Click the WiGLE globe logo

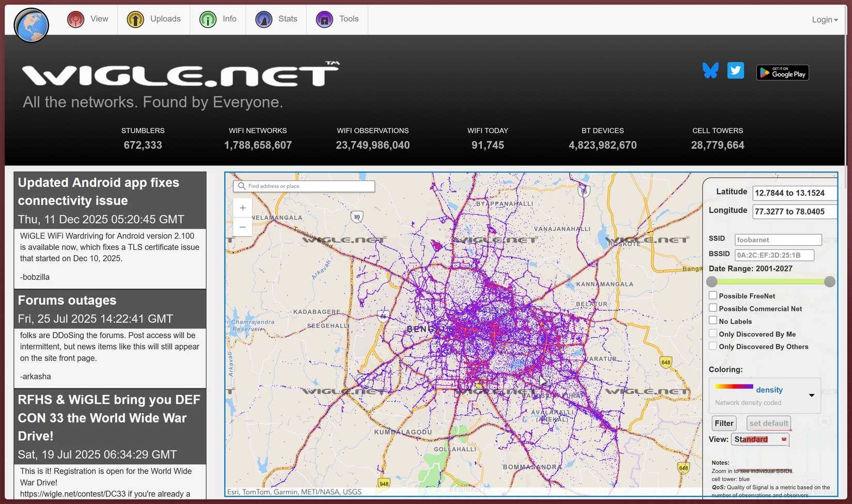point(31,25)
